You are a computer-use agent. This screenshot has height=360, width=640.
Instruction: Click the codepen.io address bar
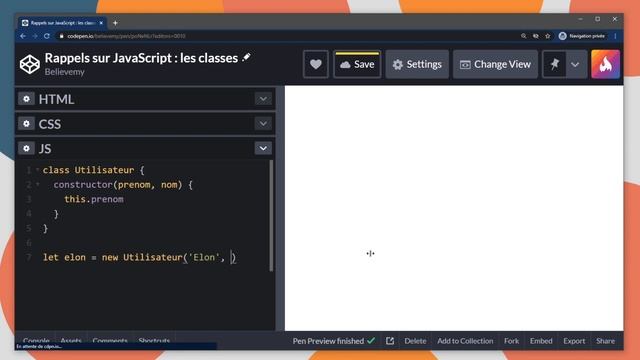click(286, 36)
